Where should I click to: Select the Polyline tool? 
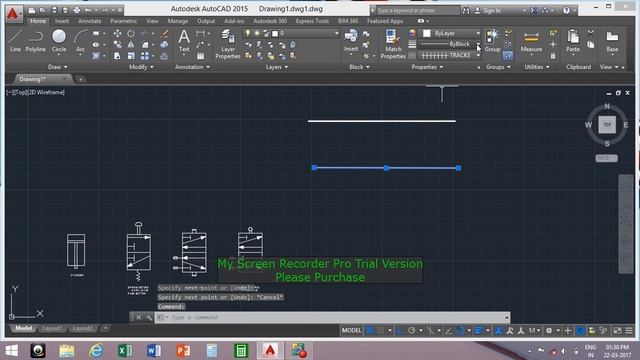pos(36,40)
